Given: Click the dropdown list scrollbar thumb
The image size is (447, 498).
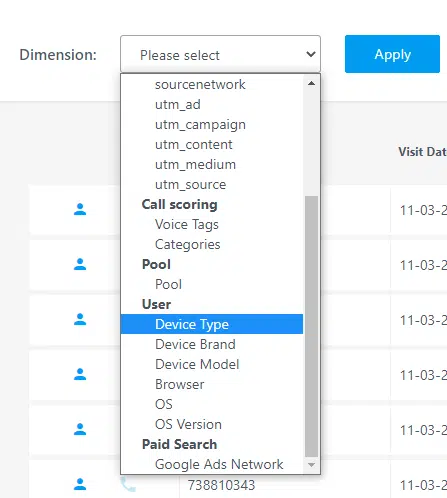Looking at the screenshot, I should tap(311, 327).
